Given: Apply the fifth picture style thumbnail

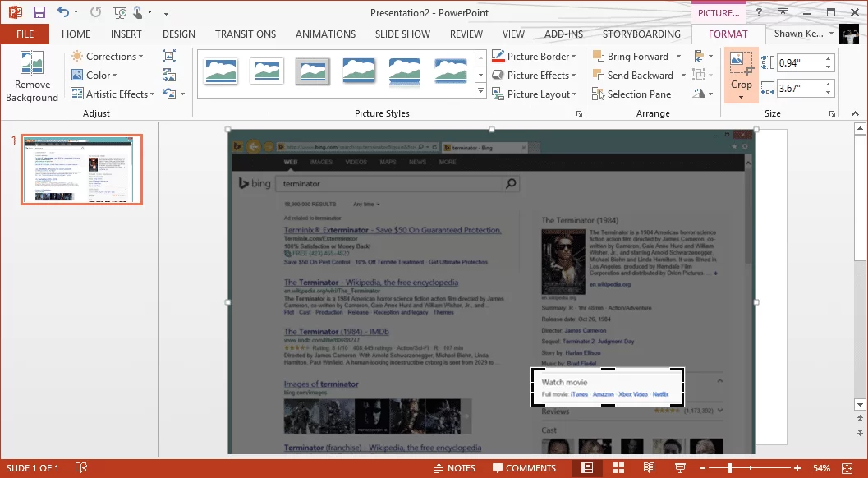Looking at the screenshot, I should [405, 71].
